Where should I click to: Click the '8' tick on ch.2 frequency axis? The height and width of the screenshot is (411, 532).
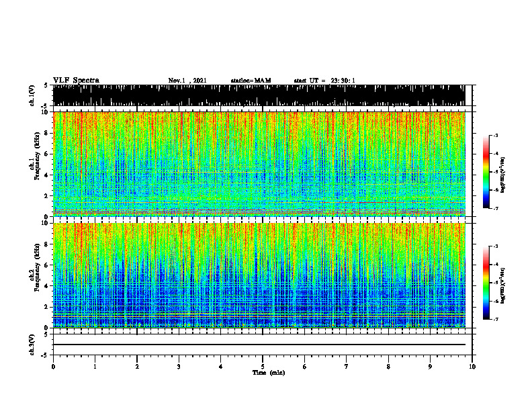[x=46, y=244]
